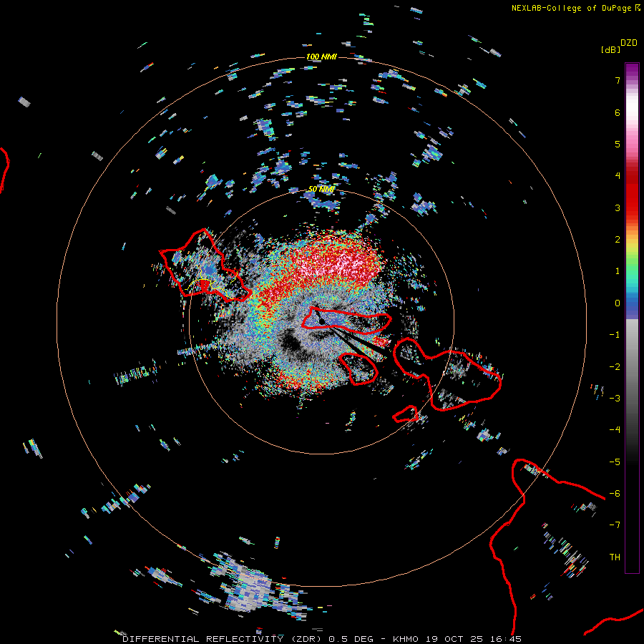Click the -4 value on the dB scale
Screen dimensions: 644x644
[615, 430]
